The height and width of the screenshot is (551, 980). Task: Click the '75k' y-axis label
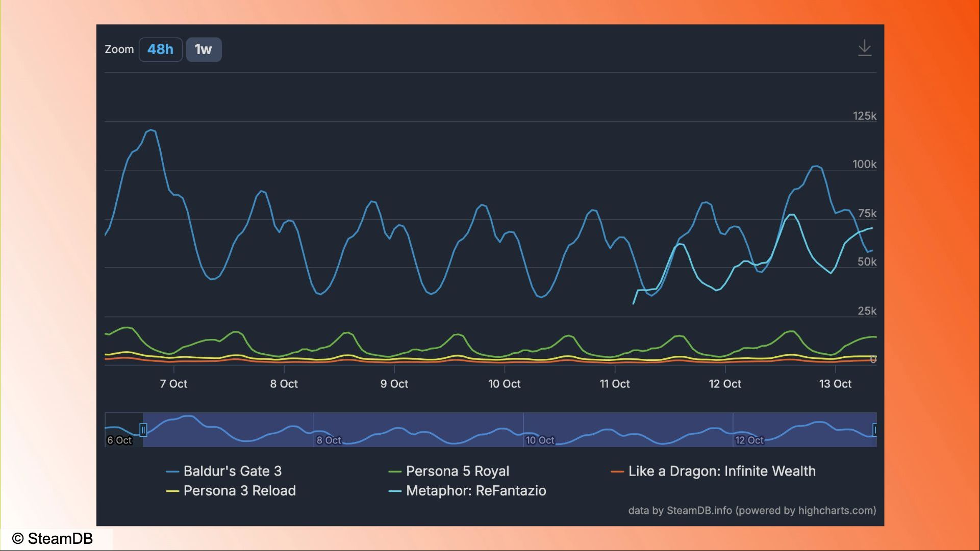pos(867,213)
